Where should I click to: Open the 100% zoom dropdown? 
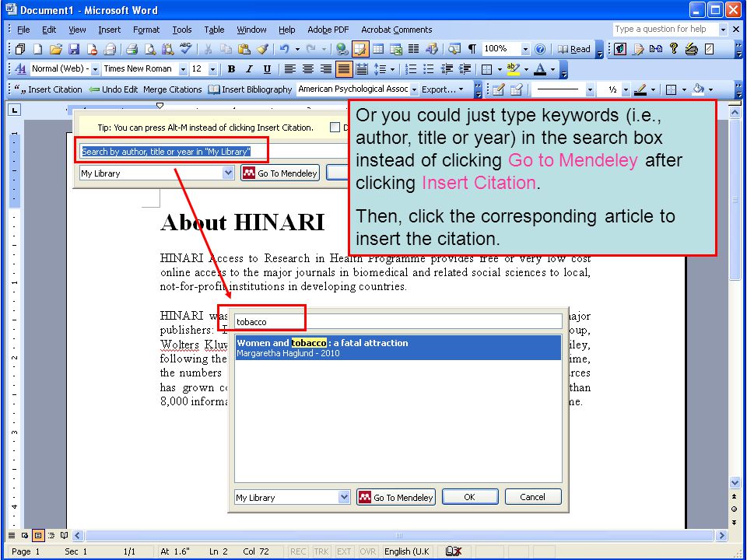[x=525, y=49]
